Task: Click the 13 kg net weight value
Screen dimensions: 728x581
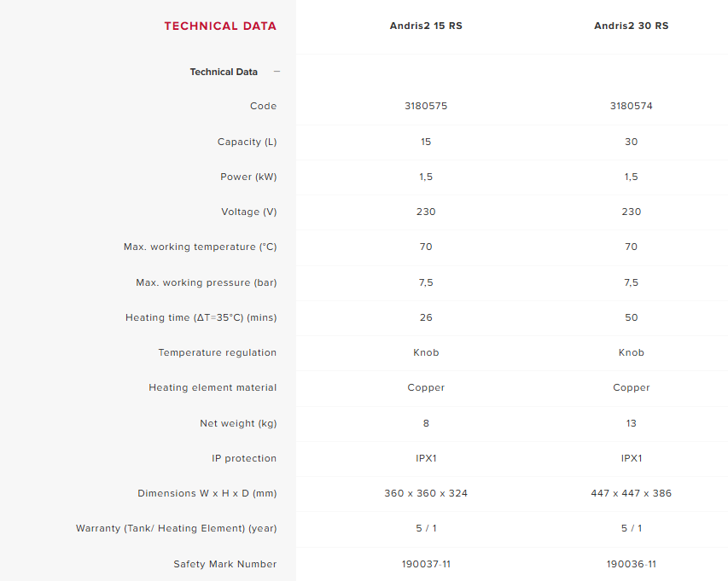Action: point(632,423)
